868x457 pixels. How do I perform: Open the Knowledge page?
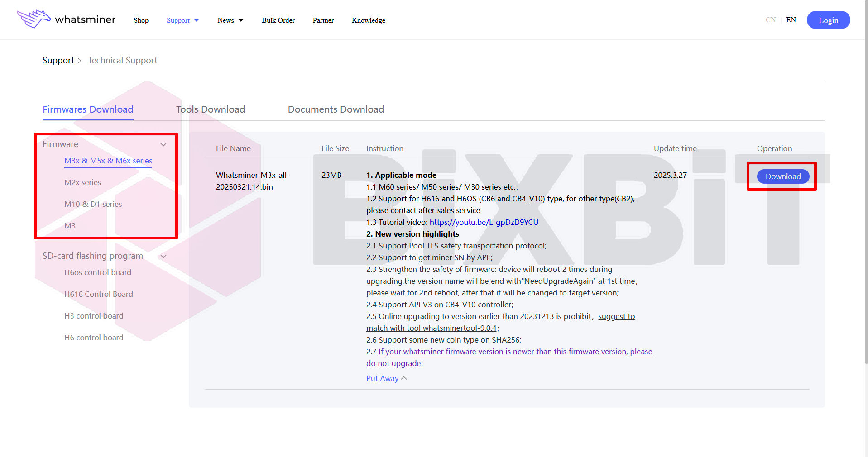click(369, 20)
